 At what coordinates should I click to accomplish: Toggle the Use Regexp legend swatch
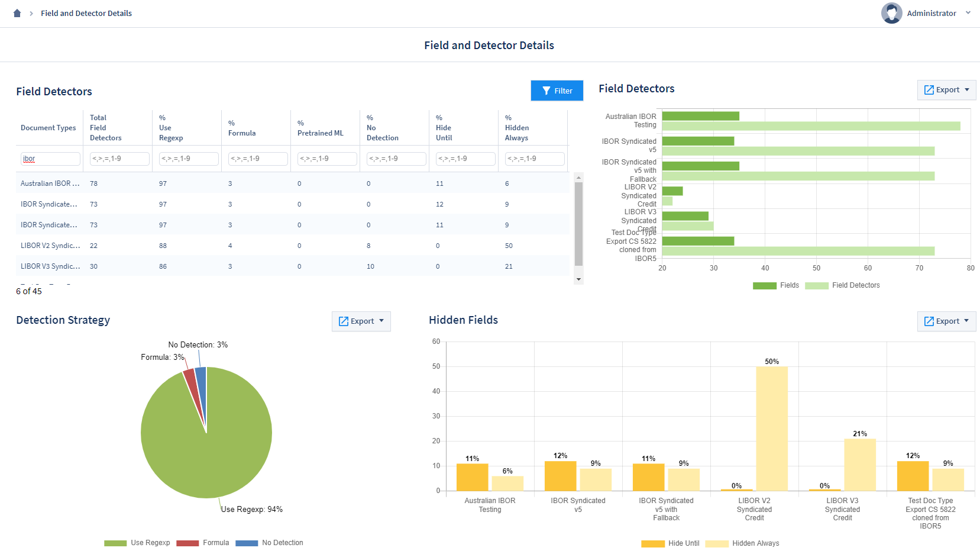pos(115,543)
